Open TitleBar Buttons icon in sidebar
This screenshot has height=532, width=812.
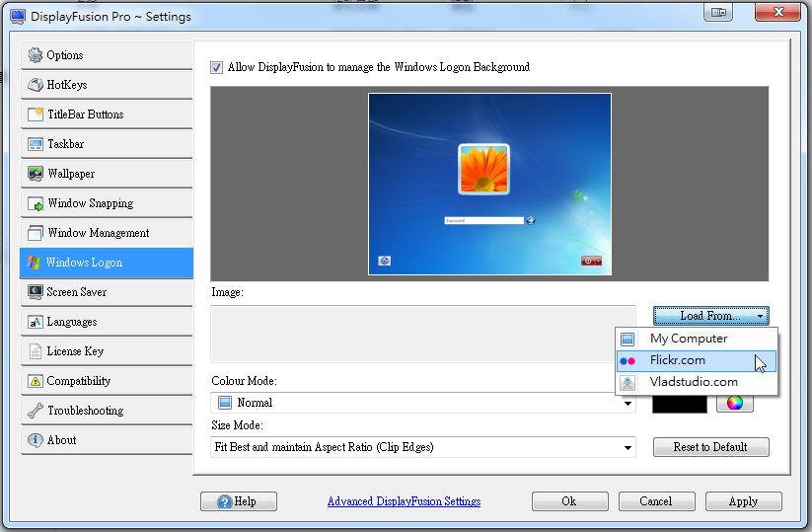click(x=36, y=114)
